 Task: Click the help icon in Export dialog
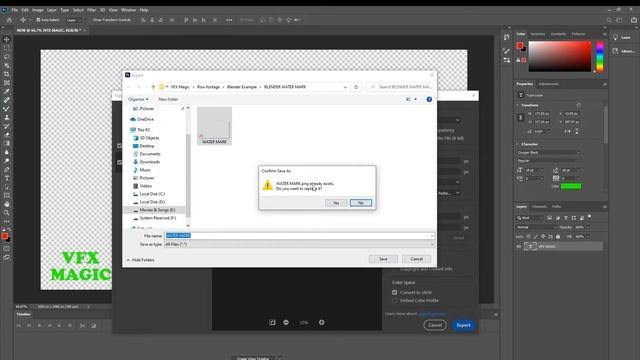[429, 99]
